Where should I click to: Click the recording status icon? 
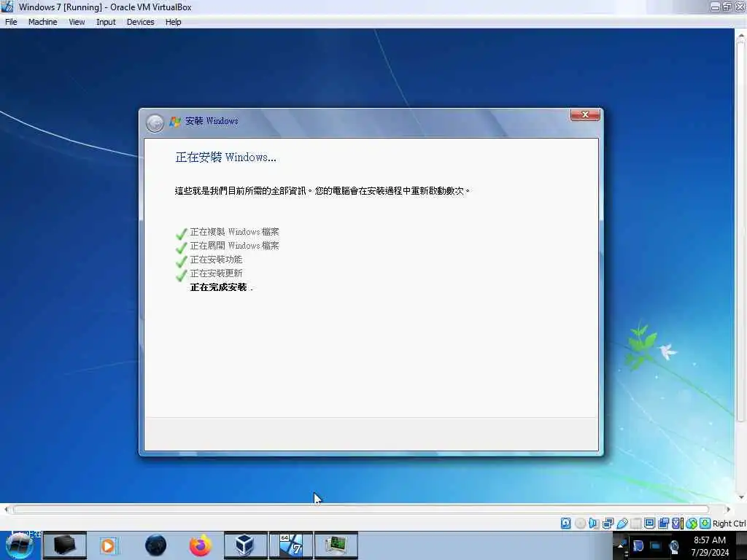tap(664, 524)
